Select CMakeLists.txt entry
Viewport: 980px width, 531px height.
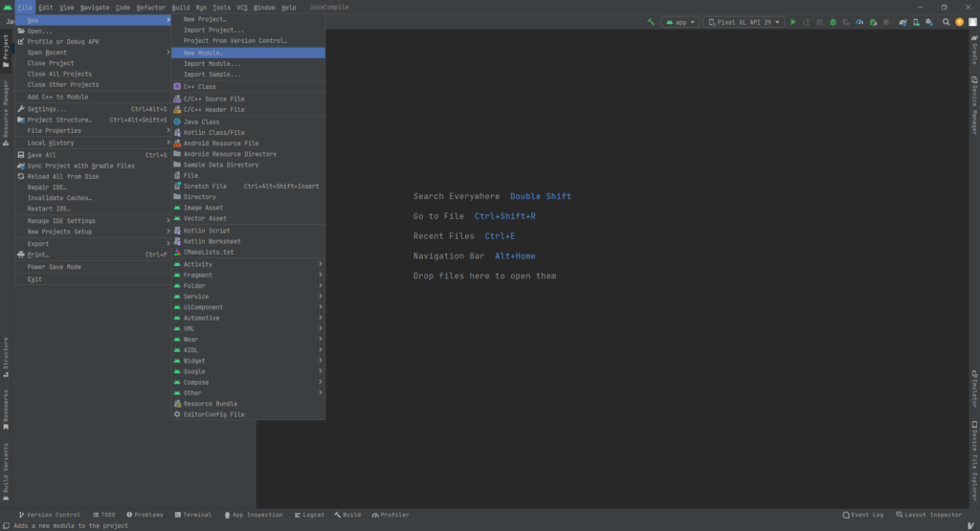pyautogui.click(x=248, y=252)
